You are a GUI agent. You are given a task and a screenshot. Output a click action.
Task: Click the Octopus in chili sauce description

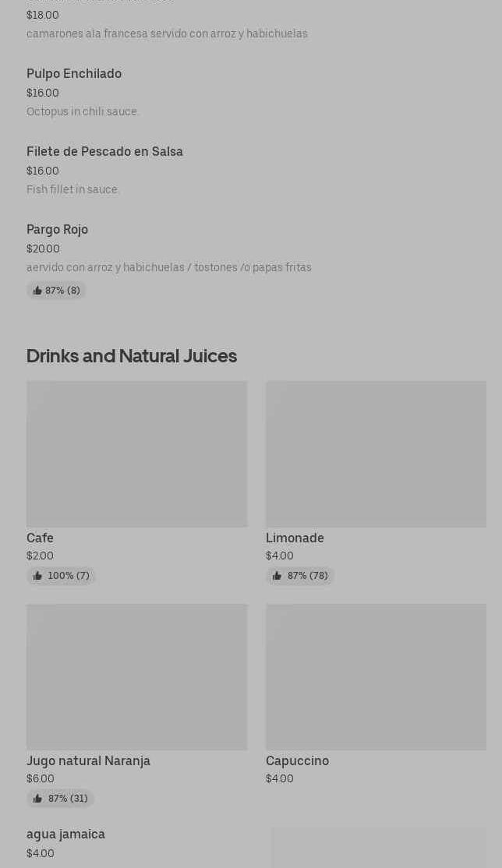click(x=82, y=111)
